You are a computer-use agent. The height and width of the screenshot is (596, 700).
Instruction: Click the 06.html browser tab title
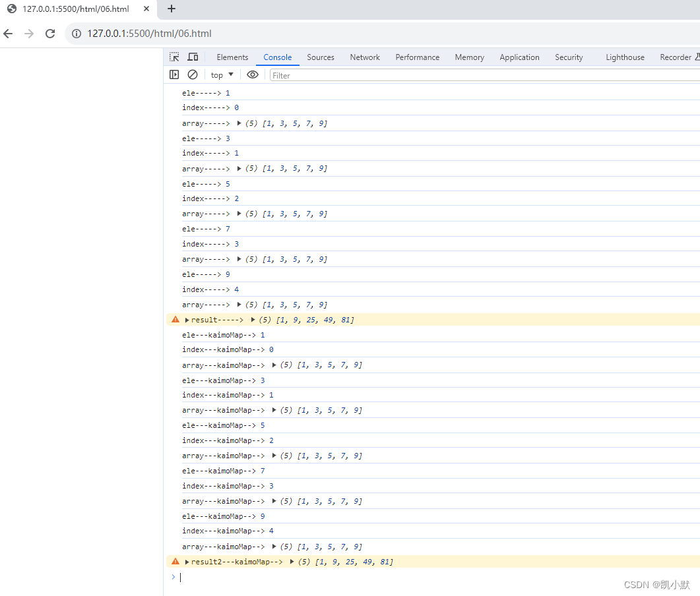click(x=75, y=9)
